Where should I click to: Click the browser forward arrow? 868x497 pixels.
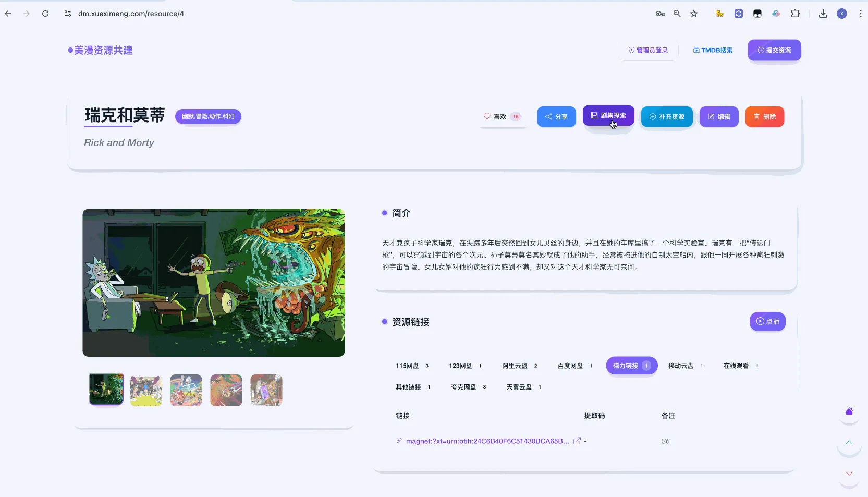click(27, 14)
